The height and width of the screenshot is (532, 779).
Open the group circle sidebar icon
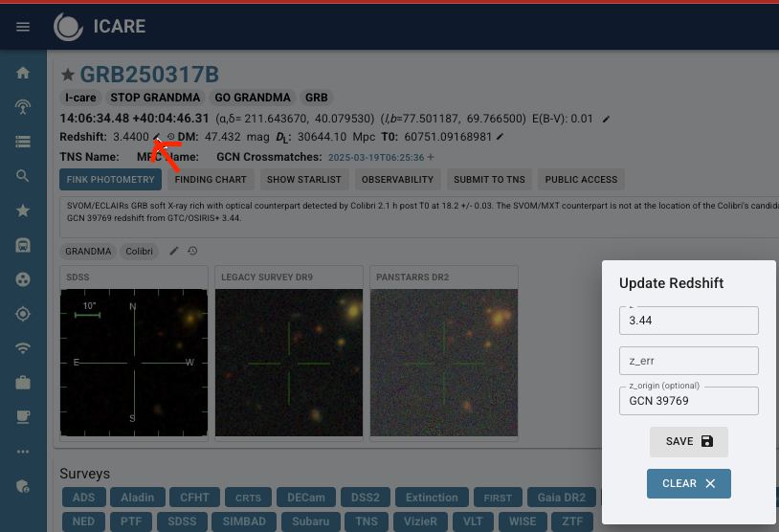pyautogui.click(x=23, y=279)
